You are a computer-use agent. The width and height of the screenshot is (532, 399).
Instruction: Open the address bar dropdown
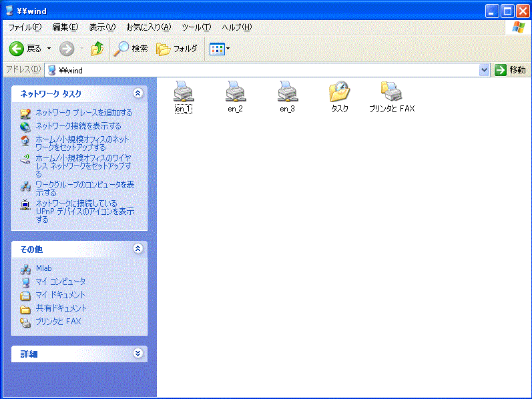coord(484,70)
